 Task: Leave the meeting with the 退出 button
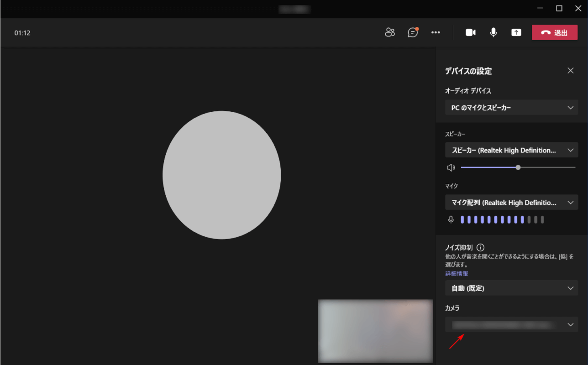[x=555, y=32]
